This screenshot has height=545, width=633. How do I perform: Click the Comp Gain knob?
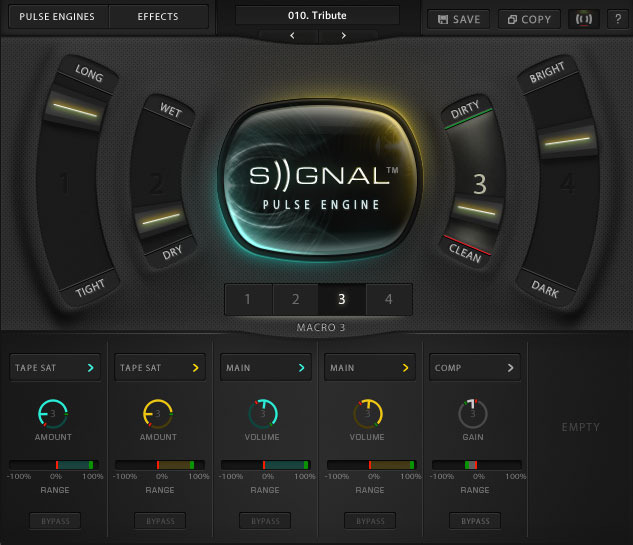click(x=473, y=414)
